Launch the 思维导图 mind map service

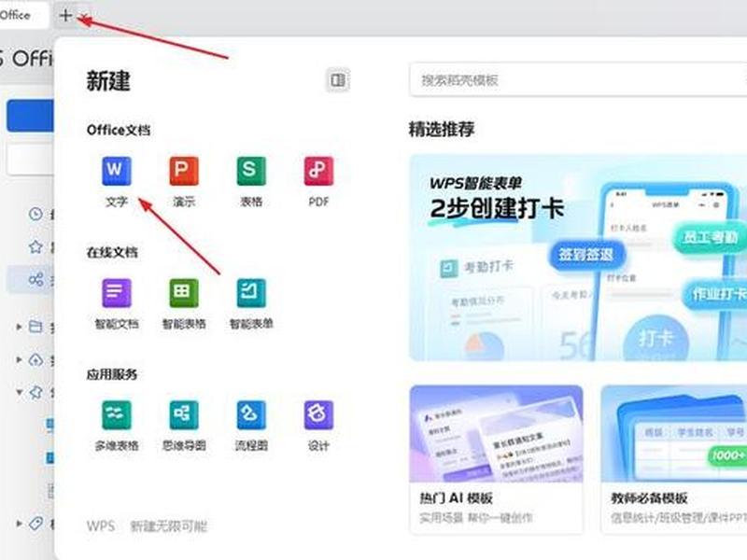(x=184, y=426)
